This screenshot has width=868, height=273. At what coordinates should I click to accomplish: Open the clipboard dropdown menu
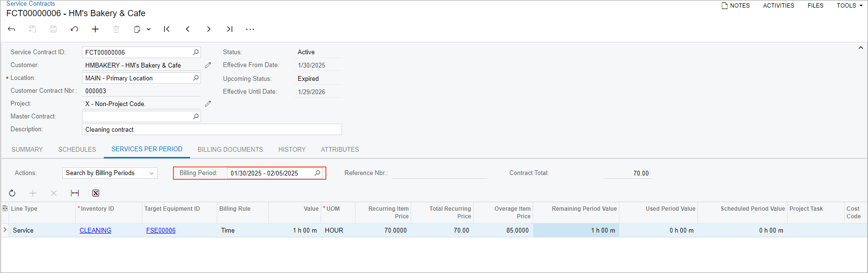click(x=149, y=29)
